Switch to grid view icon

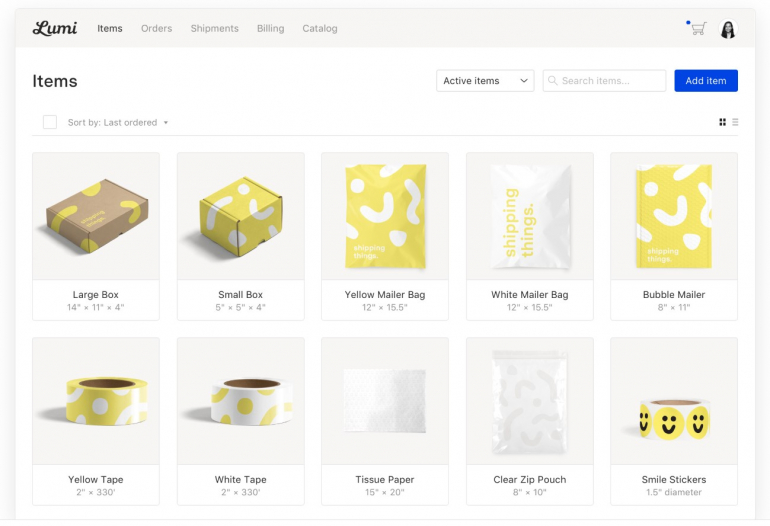pos(722,122)
